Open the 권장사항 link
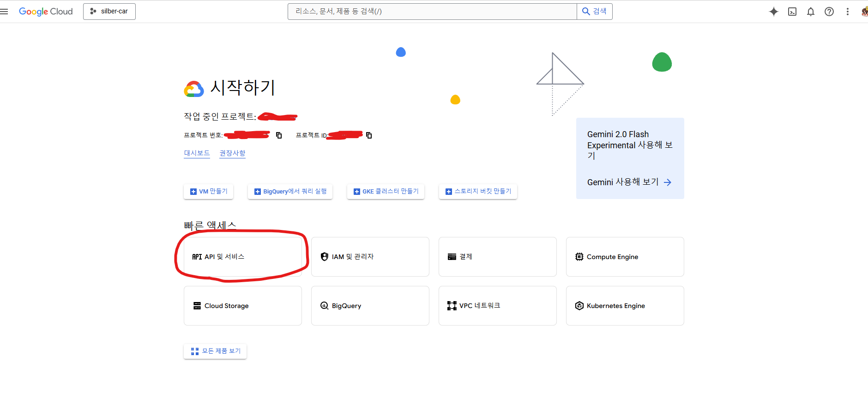The width and height of the screenshot is (868, 405). pyautogui.click(x=232, y=153)
